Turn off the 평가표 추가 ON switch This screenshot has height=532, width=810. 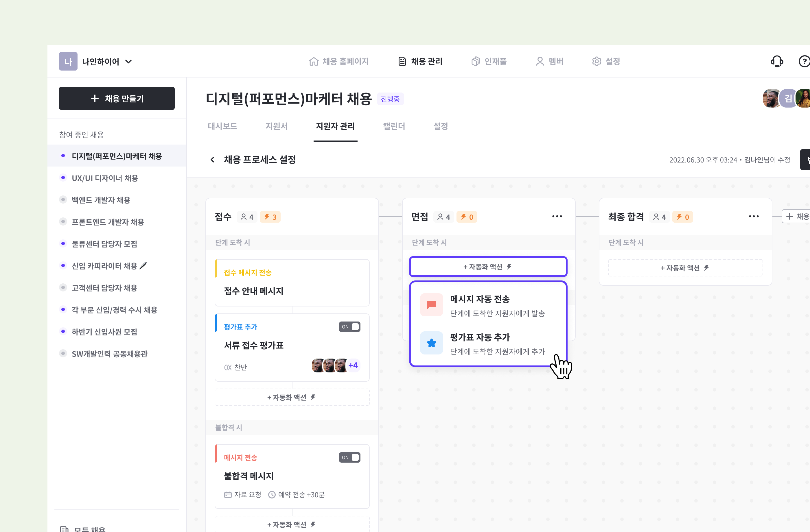349,326
